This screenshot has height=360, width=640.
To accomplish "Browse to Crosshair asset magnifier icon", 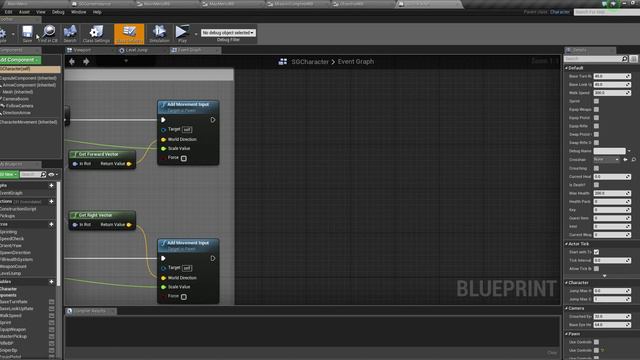I will (x=633, y=160).
